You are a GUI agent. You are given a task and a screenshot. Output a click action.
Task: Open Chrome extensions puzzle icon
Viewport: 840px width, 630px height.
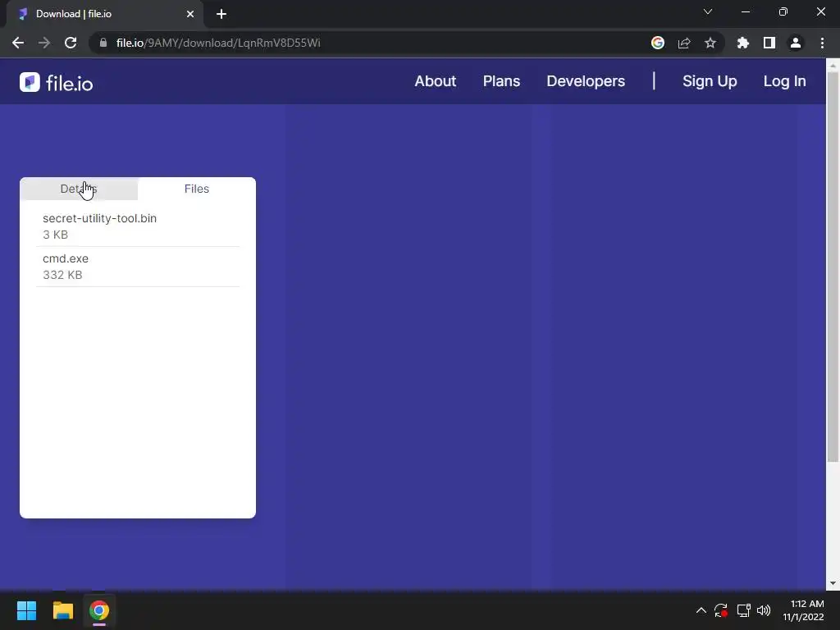click(743, 43)
